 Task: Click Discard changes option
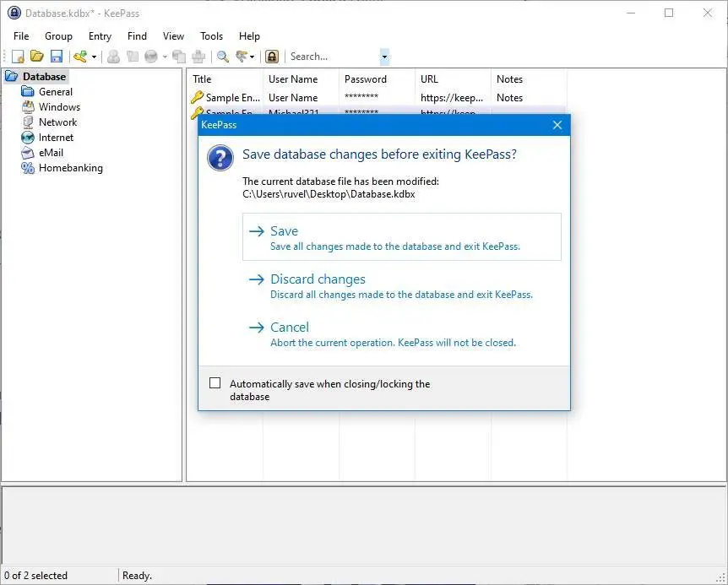pyautogui.click(x=402, y=286)
